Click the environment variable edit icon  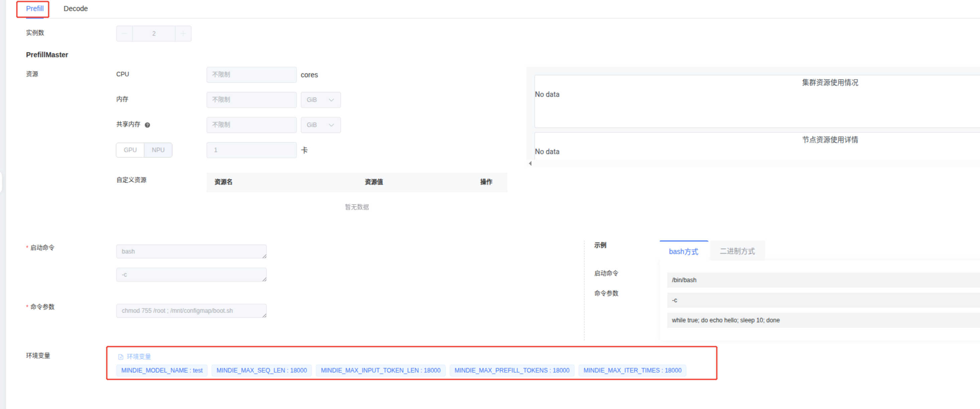tap(121, 357)
